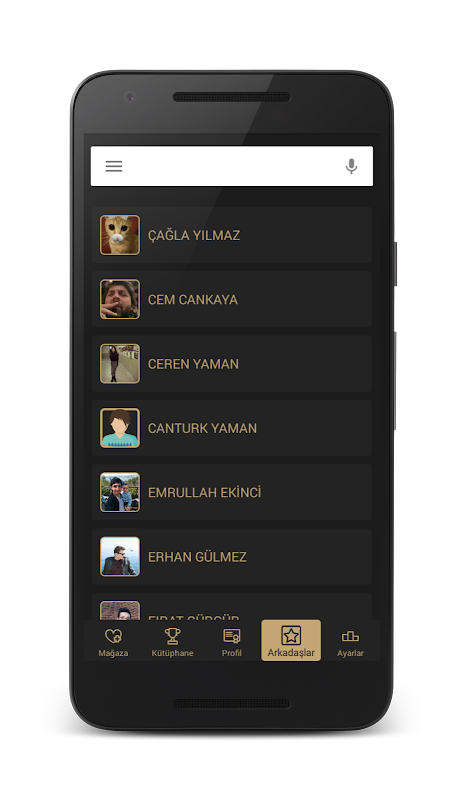Open ÇAĞLA YILMAZ cat avatar
The image size is (466, 800).
[x=120, y=235]
